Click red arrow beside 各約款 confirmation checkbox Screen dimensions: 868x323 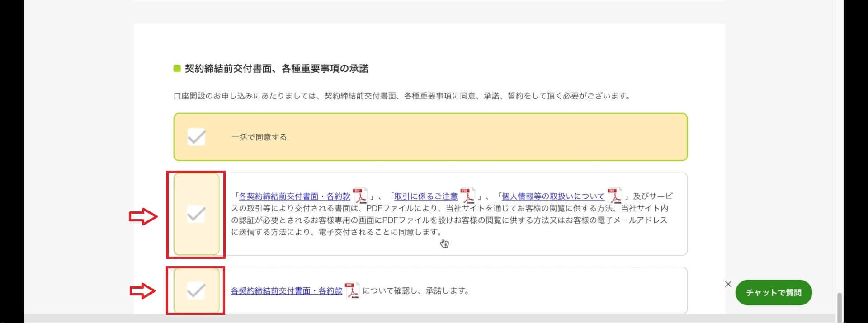143,291
